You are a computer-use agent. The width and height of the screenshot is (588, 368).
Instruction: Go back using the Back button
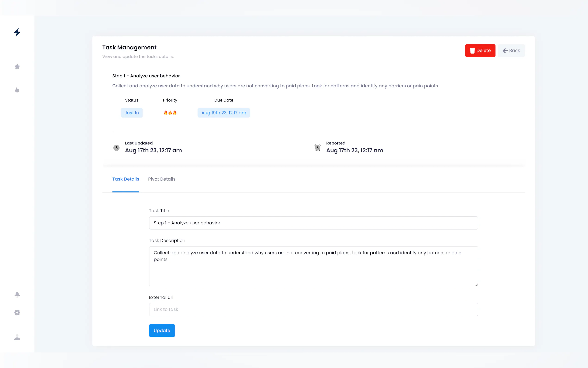[511, 51]
